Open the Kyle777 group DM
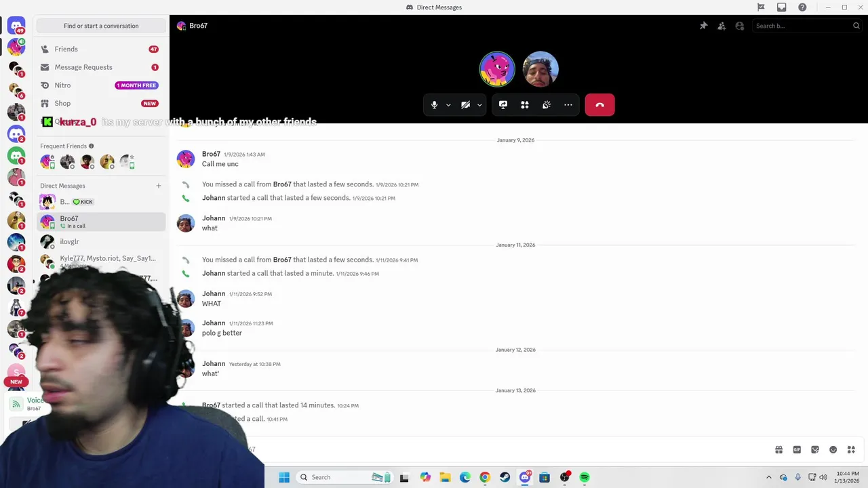 click(101, 260)
